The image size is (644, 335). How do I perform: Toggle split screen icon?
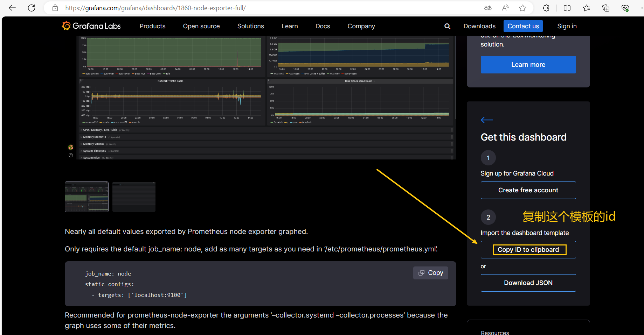[x=567, y=8]
